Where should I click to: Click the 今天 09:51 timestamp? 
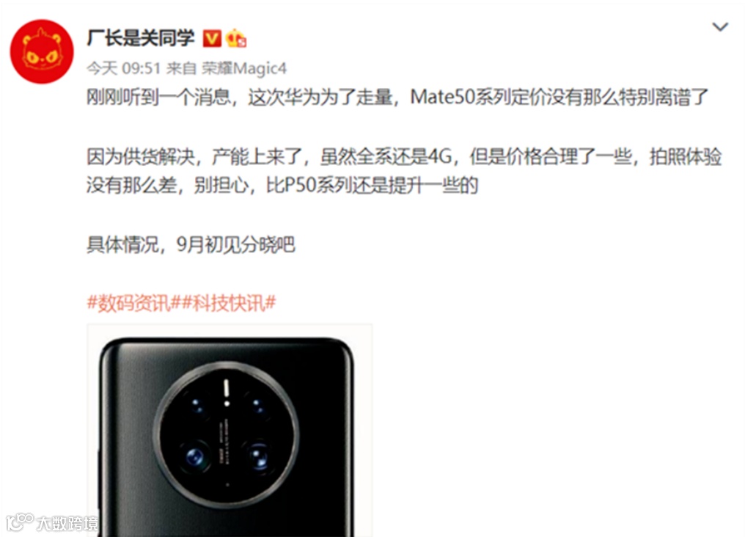123,68
